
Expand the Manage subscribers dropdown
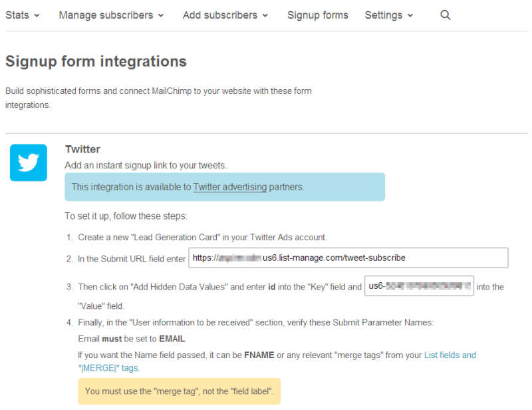pos(112,15)
